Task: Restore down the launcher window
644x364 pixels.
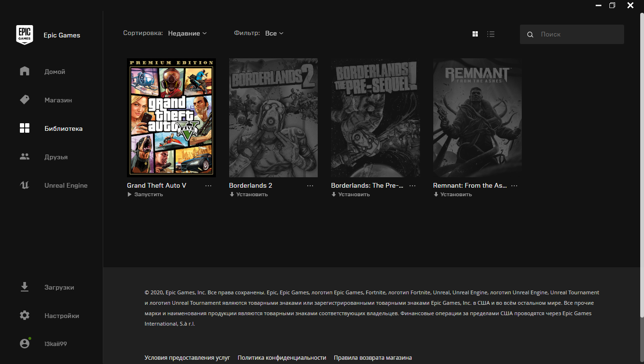Action: (x=612, y=5)
